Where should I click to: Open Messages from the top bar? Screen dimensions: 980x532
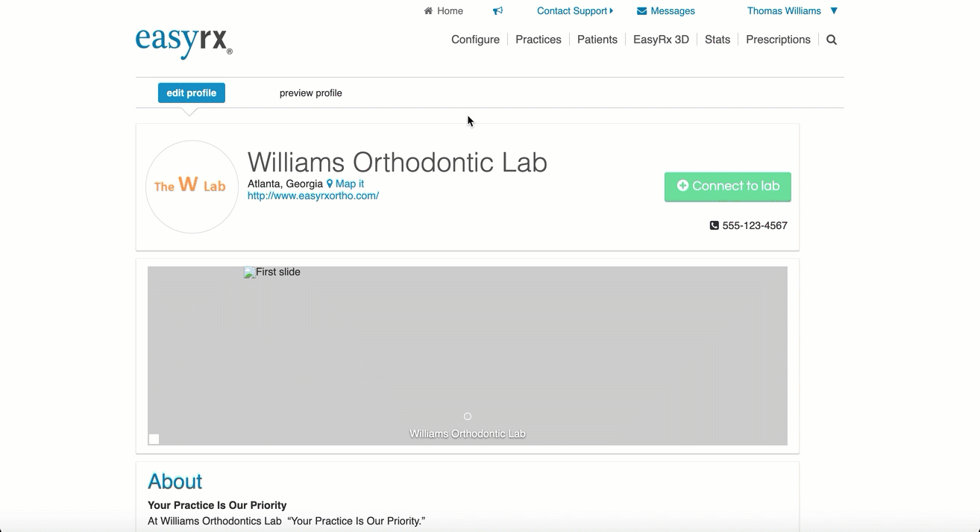coord(665,11)
